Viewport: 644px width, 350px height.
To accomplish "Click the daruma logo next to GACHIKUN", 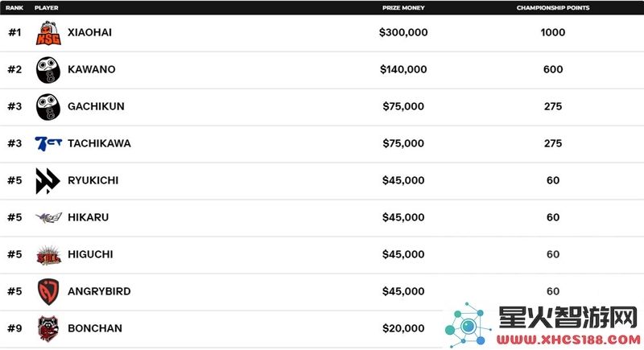I will pyautogui.click(x=48, y=107).
